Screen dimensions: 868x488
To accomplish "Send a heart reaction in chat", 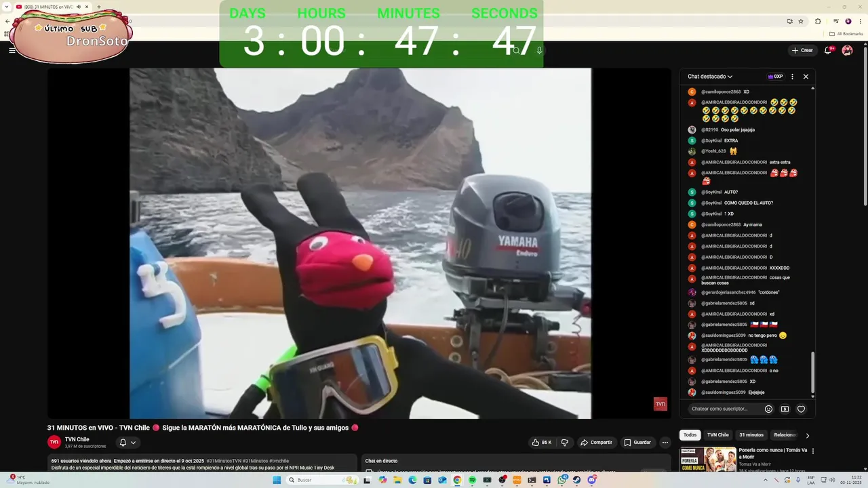I will point(801,409).
